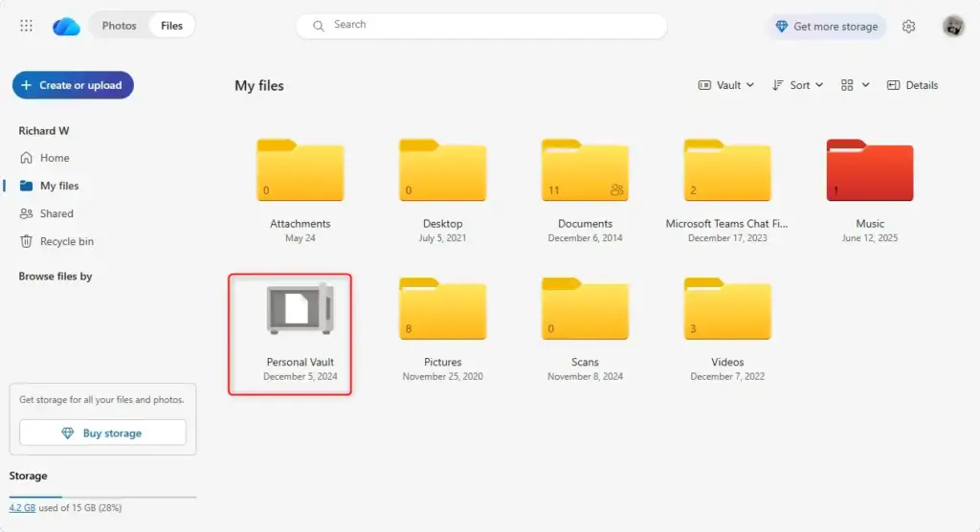Open Shared in sidebar
The width and height of the screenshot is (980, 532).
[56, 213]
